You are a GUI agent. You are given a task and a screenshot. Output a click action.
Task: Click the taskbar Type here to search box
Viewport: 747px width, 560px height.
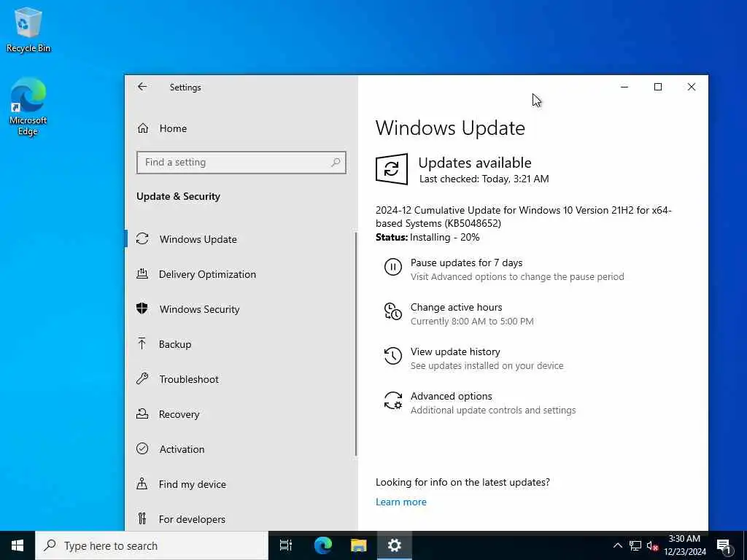(x=152, y=545)
